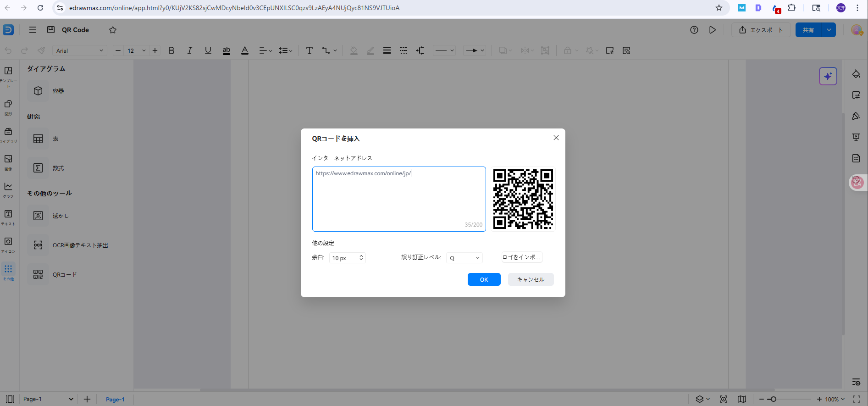Viewport: 868px width, 406px height.
Task: Open the hamburger main menu
Action: (x=33, y=30)
